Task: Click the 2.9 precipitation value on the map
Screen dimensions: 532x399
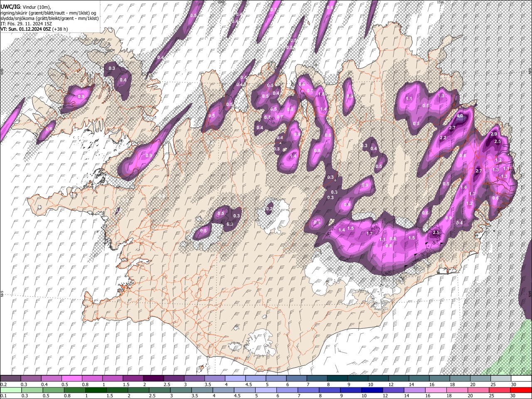Action: (494, 134)
